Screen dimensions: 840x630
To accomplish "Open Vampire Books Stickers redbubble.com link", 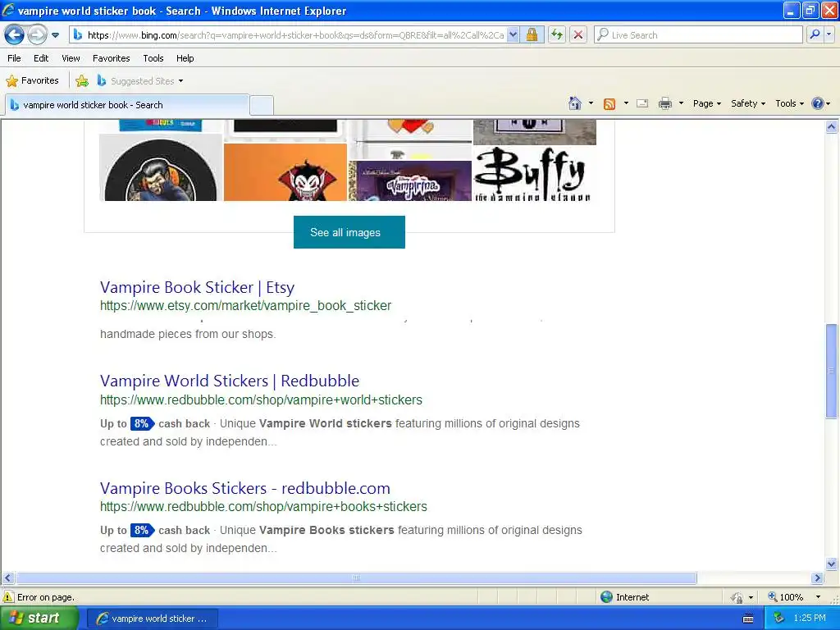I will [x=244, y=488].
